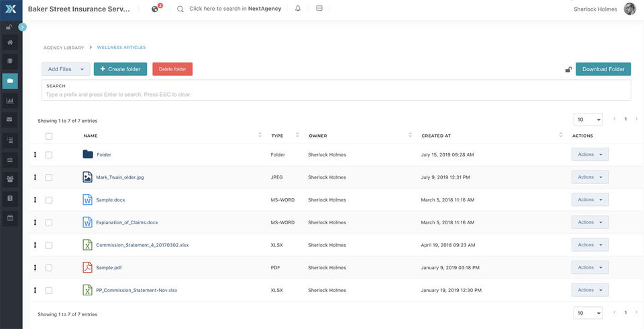Screen dimensions: 644x329
Task: Click the Create folder button
Action: point(120,69)
